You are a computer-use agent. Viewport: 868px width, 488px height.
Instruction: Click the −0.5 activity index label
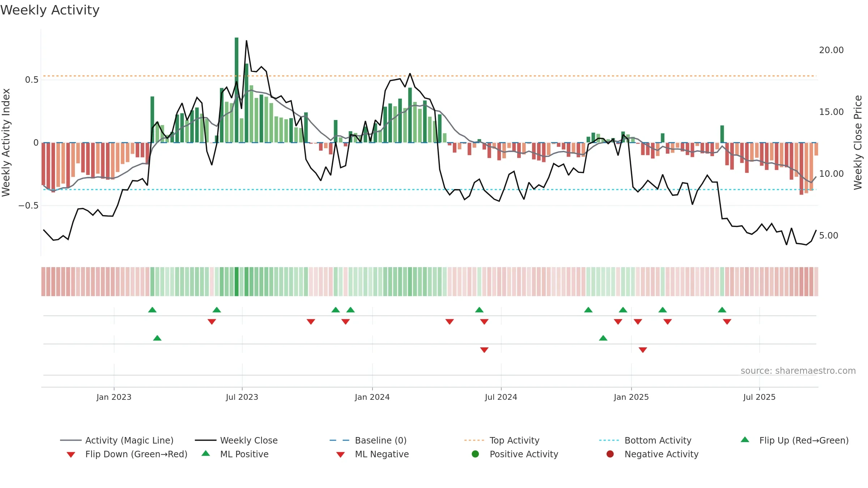click(x=28, y=205)
